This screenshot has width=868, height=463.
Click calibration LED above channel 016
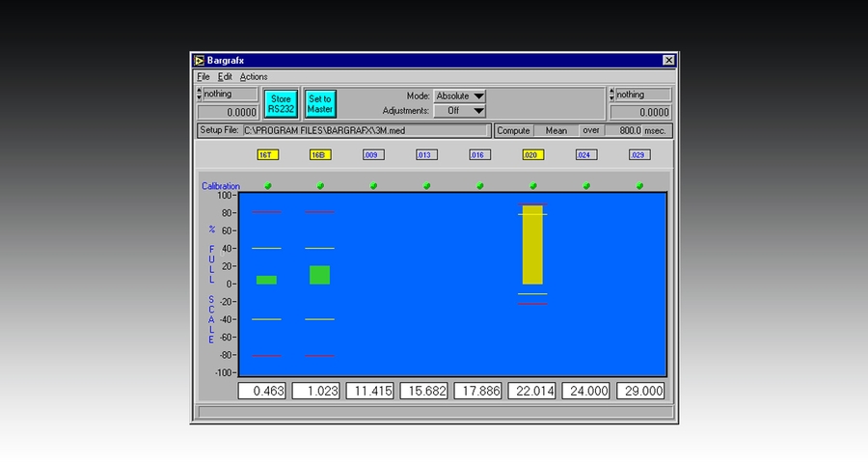pyautogui.click(x=479, y=185)
